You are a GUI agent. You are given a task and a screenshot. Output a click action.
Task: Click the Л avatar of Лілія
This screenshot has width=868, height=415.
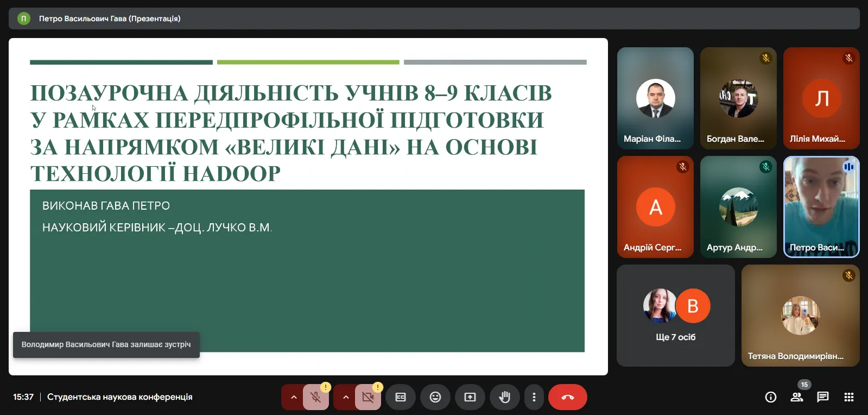(822, 98)
